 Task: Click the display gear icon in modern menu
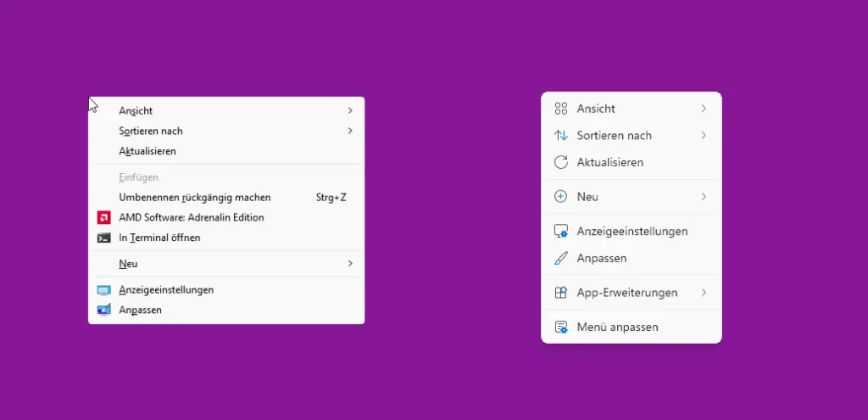(561, 231)
